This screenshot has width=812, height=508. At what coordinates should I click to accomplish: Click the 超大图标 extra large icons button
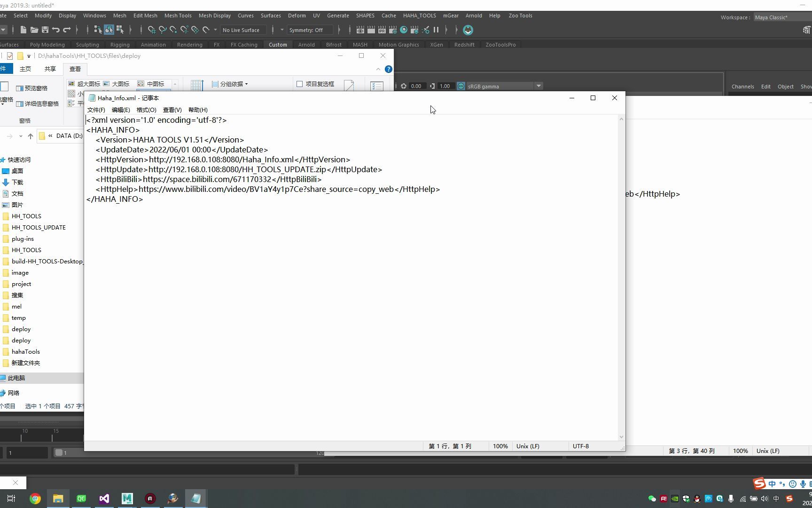coord(85,84)
